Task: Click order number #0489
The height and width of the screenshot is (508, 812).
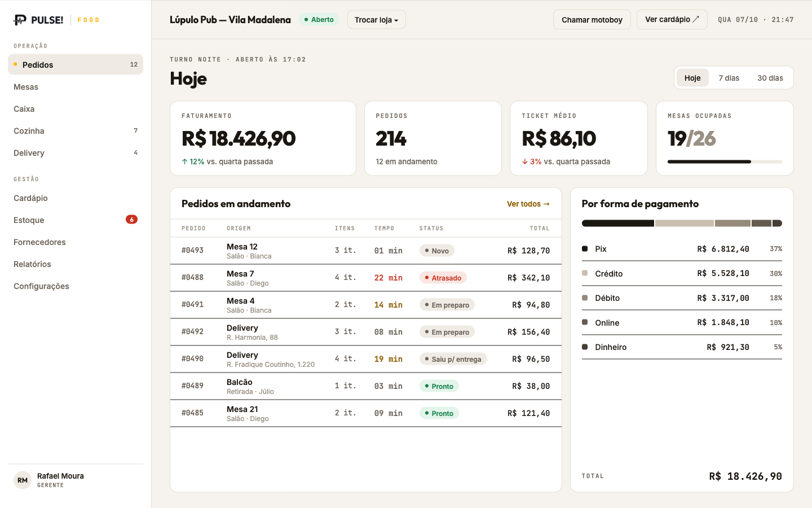Action: pyautogui.click(x=192, y=386)
